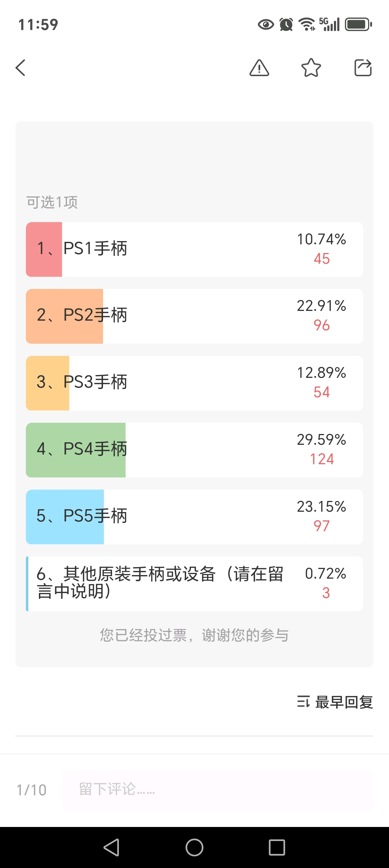Tap the 留下评论 comment input field
Screen dimensions: 389x868
[218, 790]
